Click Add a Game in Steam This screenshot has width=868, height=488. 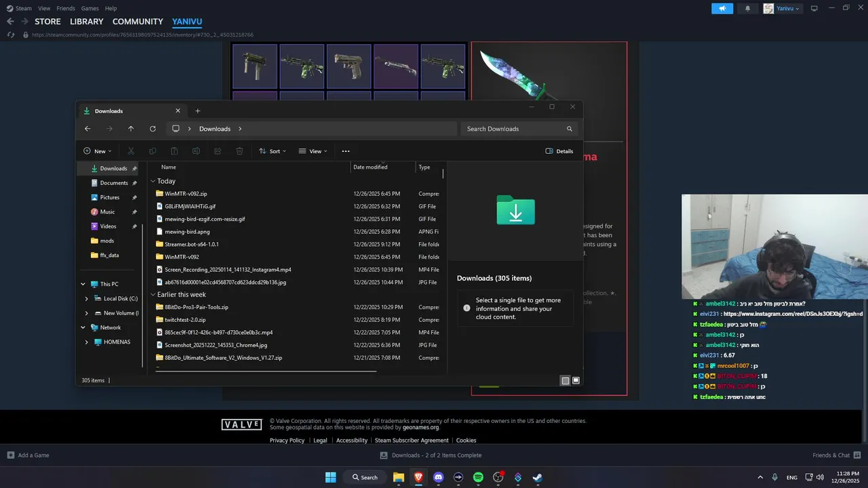click(x=28, y=455)
